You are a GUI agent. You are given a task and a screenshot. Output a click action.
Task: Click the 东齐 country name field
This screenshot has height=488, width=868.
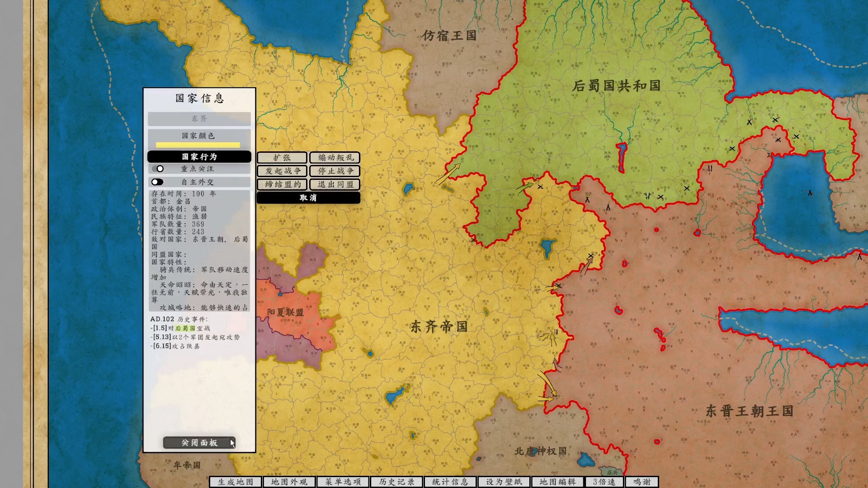coord(199,118)
